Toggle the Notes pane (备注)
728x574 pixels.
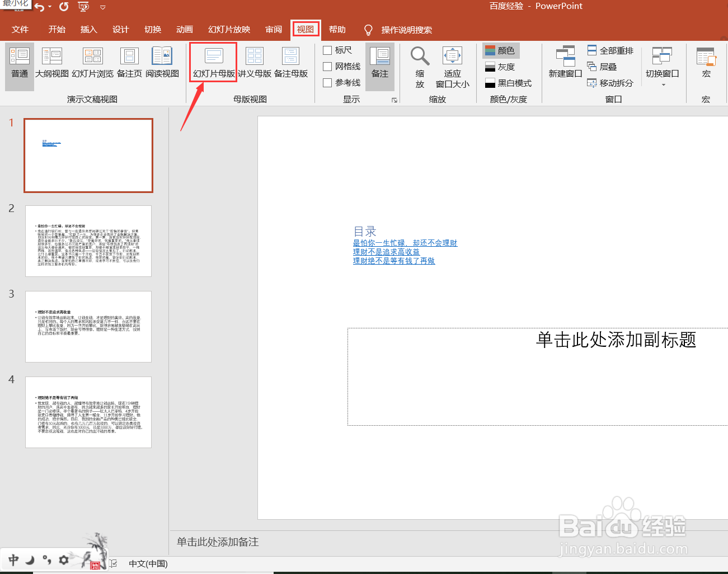379,66
